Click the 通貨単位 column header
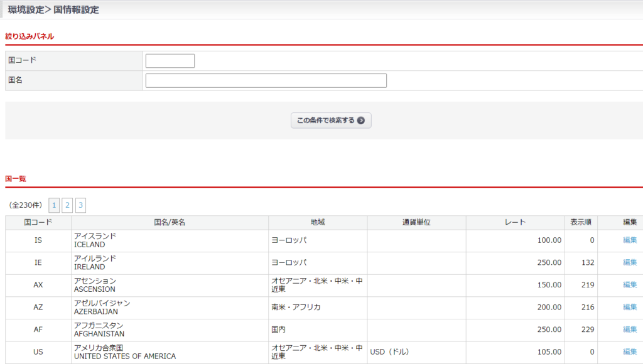 pos(416,223)
